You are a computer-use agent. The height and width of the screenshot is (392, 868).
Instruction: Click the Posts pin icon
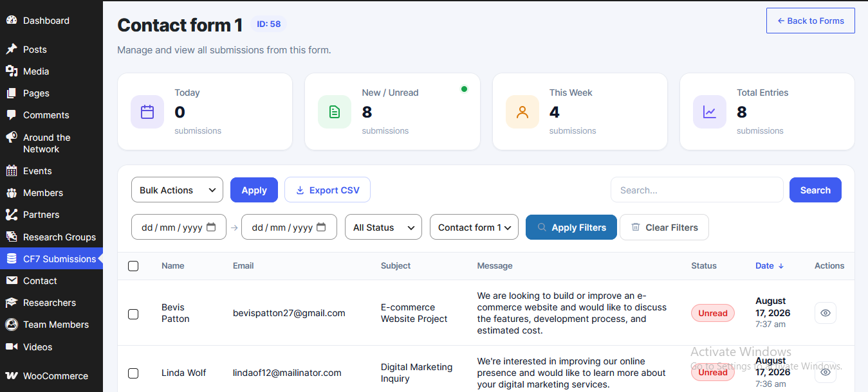tap(12, 49)
